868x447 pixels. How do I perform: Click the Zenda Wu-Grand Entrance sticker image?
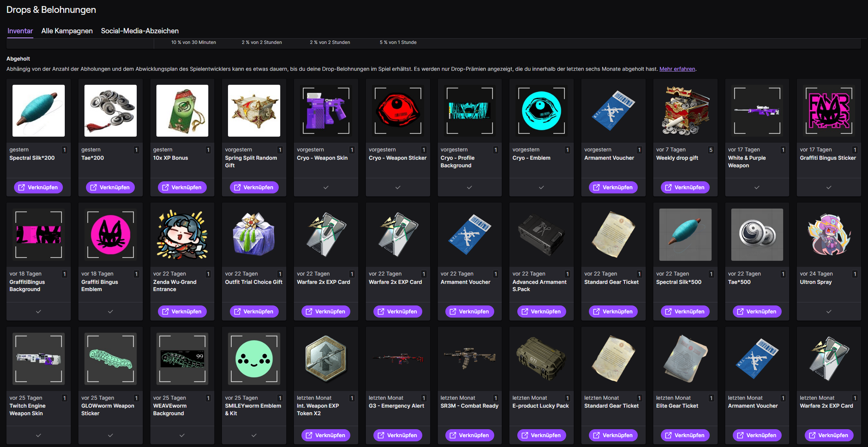pos(182,235)
